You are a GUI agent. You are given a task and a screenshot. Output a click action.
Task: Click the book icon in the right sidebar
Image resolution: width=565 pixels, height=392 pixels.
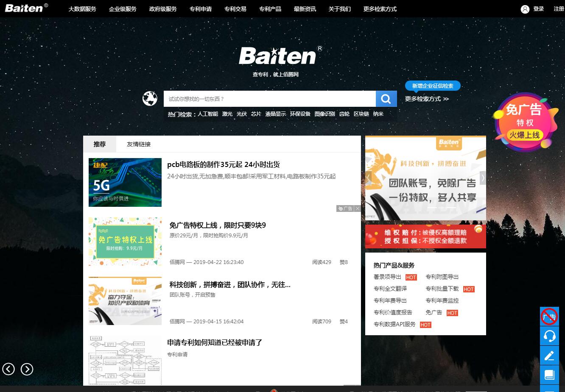click(x=549, y=375)
